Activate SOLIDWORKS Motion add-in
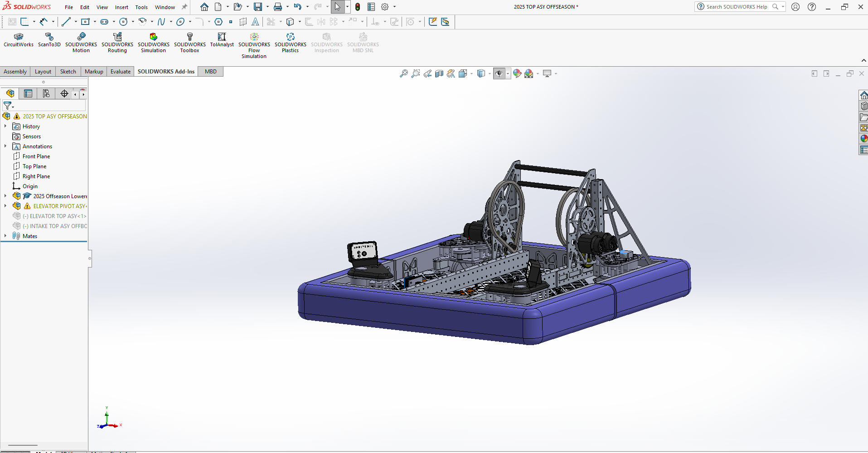The image size is (868, 453). click(81, 43)
